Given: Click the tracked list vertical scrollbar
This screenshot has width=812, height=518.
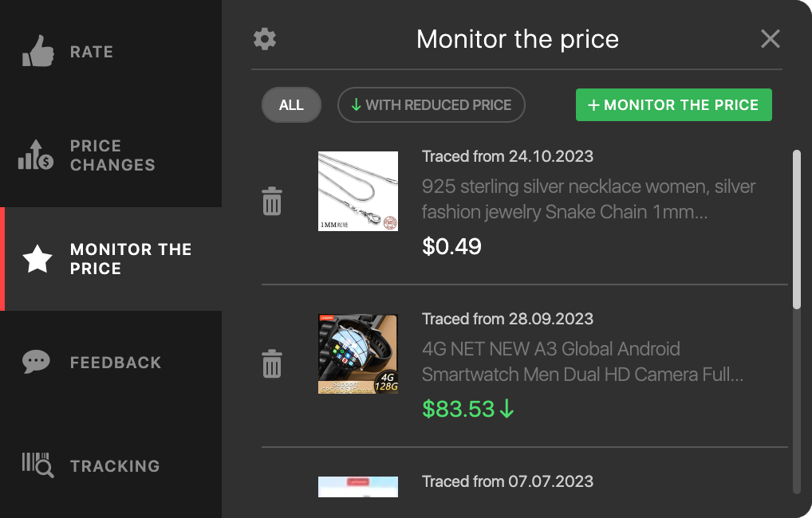Looking at the screenshot, I should (x=796, y=230).
